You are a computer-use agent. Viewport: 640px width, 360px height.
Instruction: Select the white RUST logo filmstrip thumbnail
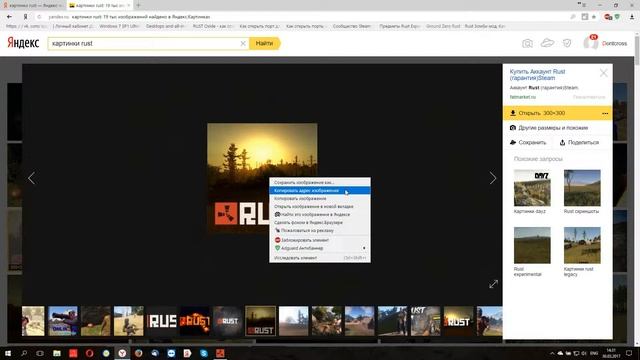162,321
